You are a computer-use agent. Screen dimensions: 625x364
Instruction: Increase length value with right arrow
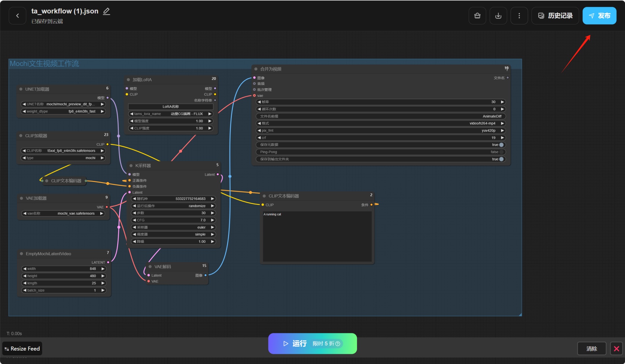click(x=103, y=283)
